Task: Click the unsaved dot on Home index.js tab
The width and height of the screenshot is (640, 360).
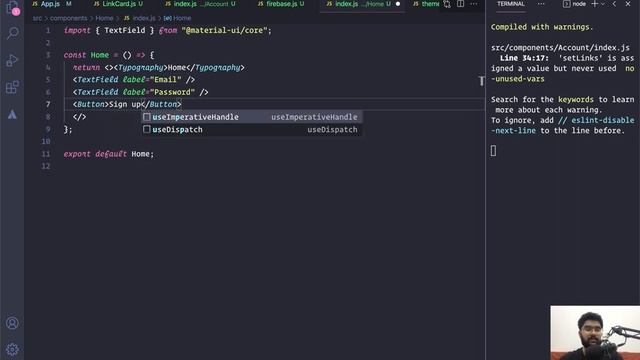Action: tap(398, 4)
